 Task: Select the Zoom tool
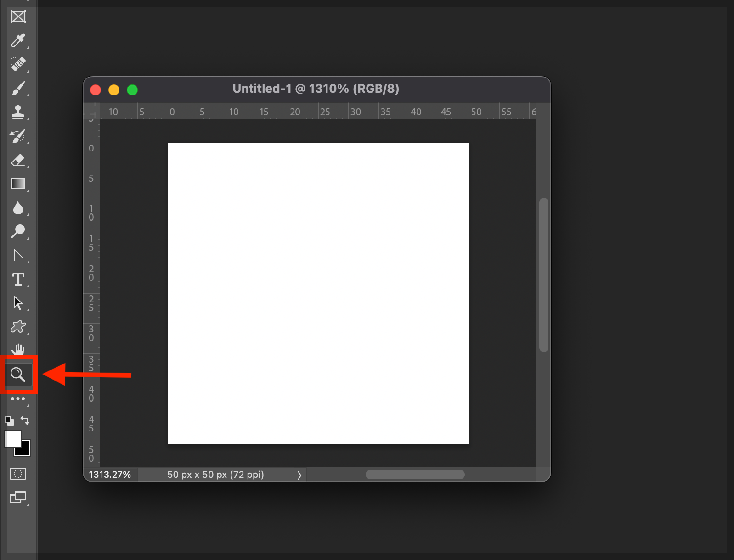pyautogui.click(x=18, y=375)
